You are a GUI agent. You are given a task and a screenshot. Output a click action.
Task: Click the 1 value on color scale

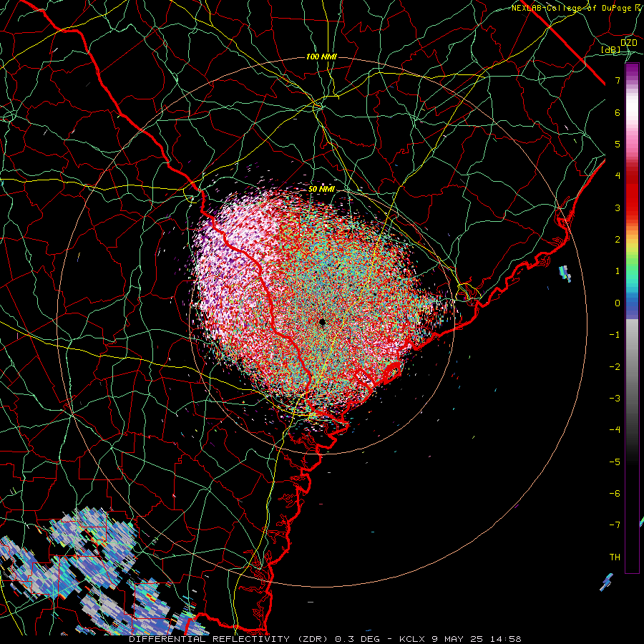point(618,271)
